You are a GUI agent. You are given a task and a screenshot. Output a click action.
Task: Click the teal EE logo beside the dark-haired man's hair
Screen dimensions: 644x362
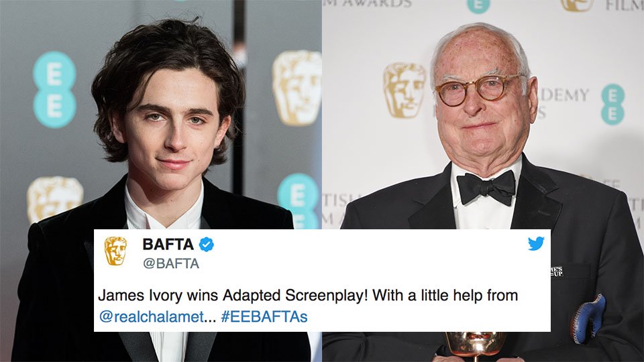coord(54,89)
